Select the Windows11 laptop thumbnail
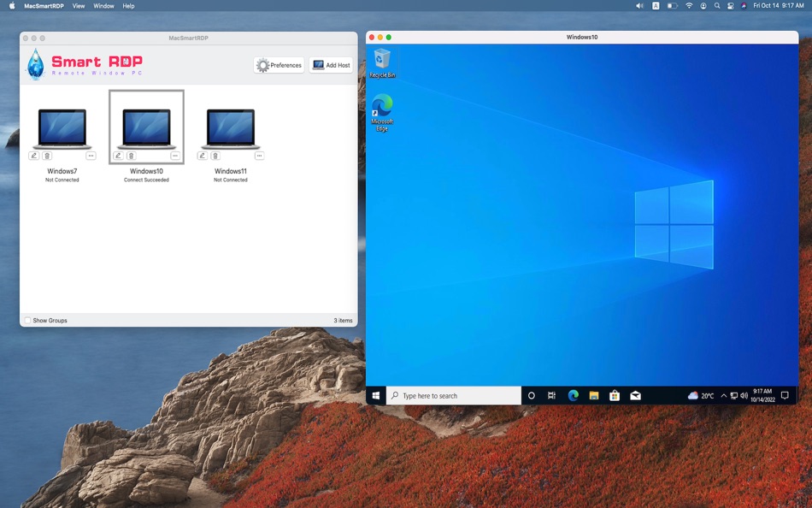The width and height of the screenshot is (812, 508). (231, 128)
